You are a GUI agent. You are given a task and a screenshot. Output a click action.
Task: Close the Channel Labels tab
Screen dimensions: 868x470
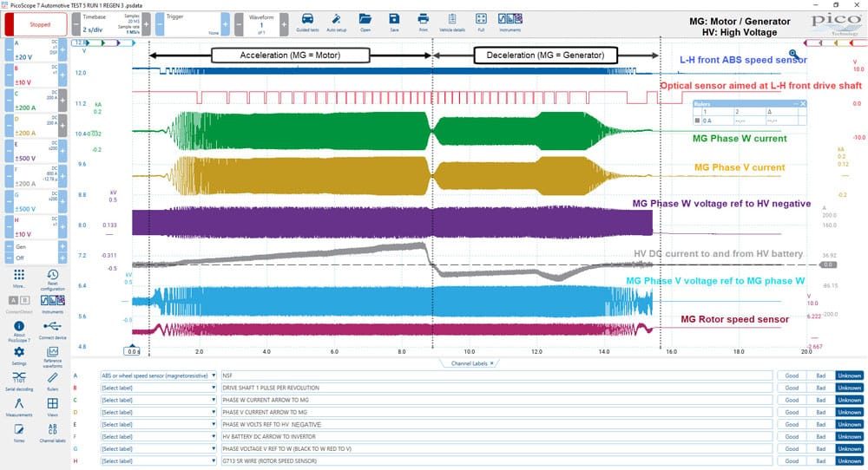click(491, 363)
